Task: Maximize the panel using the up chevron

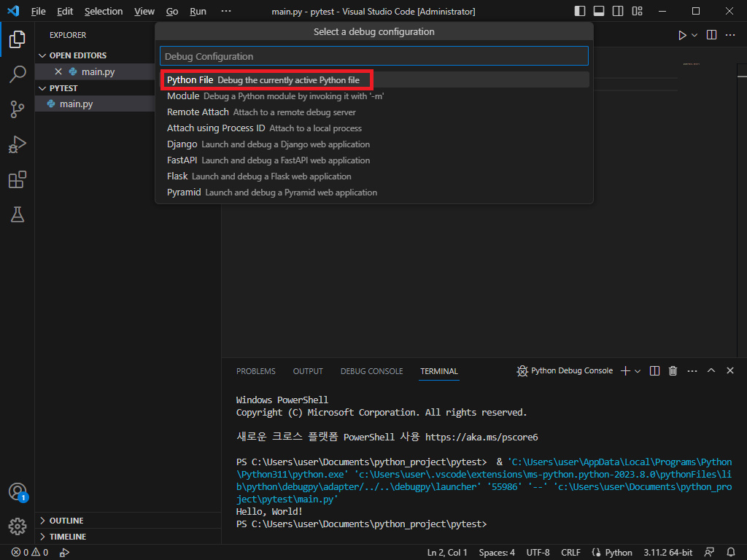Action: click(711, 371)
